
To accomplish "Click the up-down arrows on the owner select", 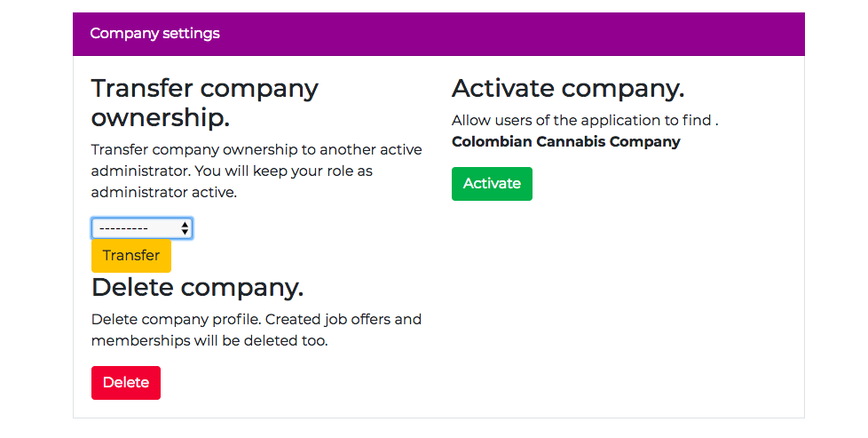I will click(x=185, y=228).
